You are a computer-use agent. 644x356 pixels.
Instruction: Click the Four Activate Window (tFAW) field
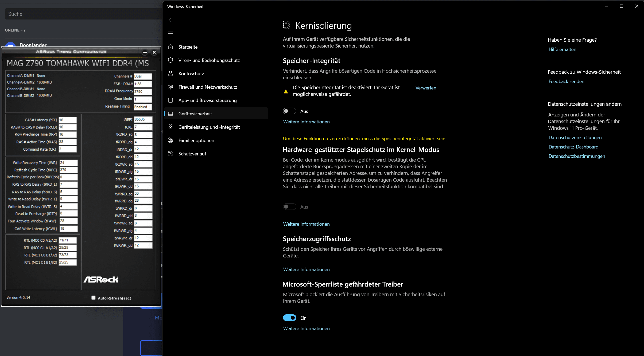(x=68, y=221)
